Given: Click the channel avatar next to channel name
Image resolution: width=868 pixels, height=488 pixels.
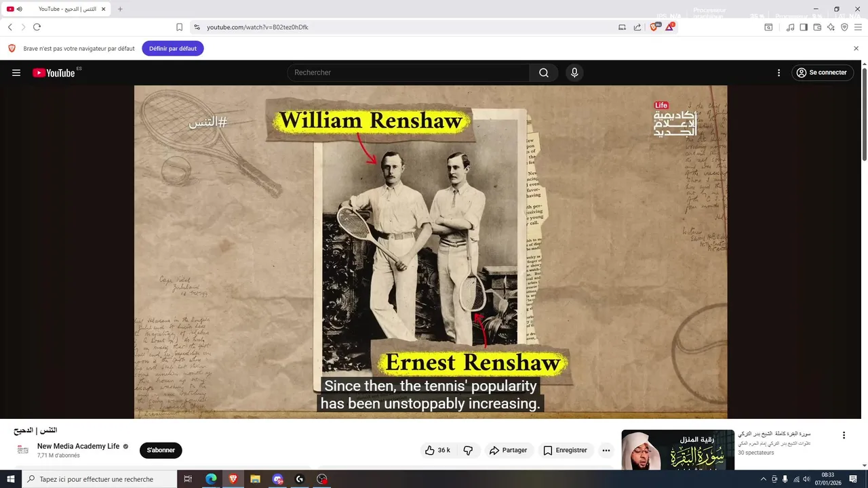Looking at the screenshot, I should pos(23,450).
